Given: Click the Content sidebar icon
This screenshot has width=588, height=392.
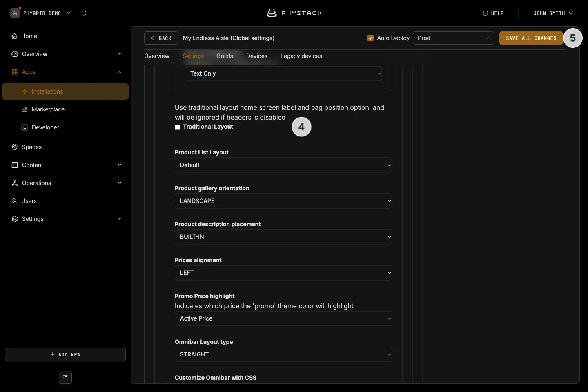Looking at the screenshot, I should pyautogui.click(x=15, y=165).
